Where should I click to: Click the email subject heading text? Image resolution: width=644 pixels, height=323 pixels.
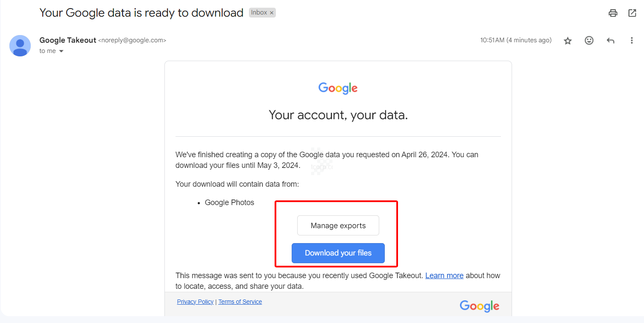tap(141, 13)
